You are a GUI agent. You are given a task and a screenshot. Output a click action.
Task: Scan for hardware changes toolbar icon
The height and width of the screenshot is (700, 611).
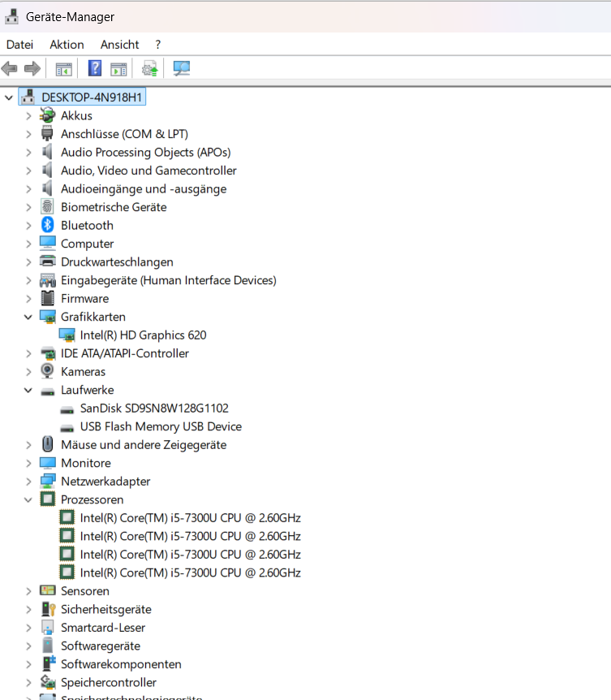(x=182, y=68)
